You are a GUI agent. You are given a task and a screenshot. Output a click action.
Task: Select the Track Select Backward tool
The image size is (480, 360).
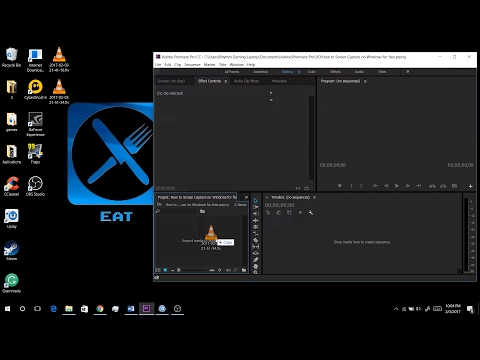(256, 214)
